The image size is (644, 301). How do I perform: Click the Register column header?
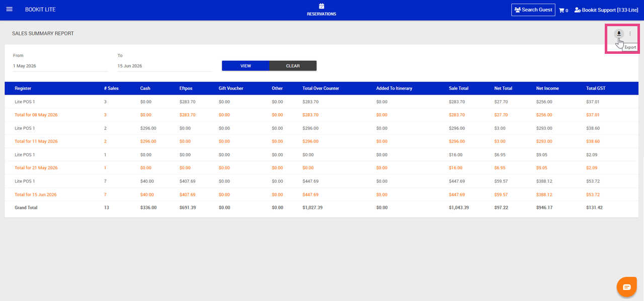click(x=23, y=89)
